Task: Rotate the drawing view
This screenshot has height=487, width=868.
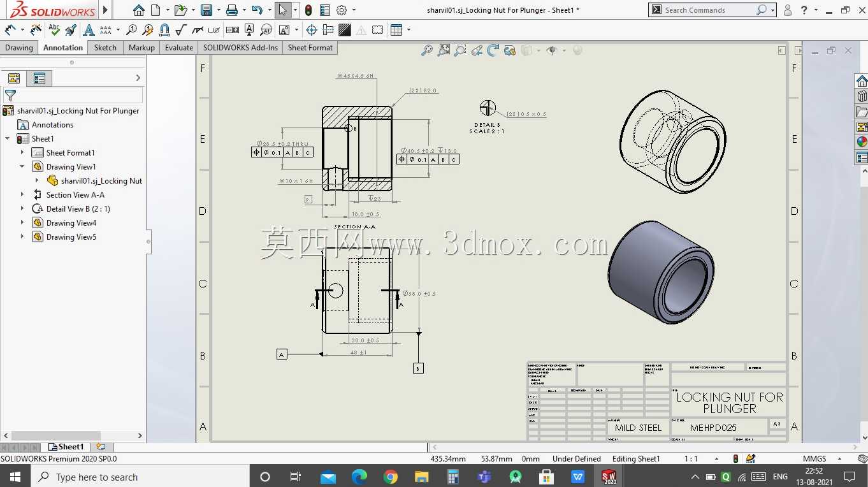Action: coord(493,50)
